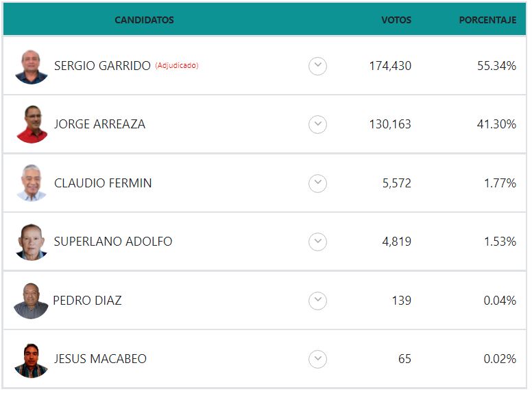532x396 pixels.
Task: Click the SERGIO GARRIDO name
Action: (x=102, y=66)
